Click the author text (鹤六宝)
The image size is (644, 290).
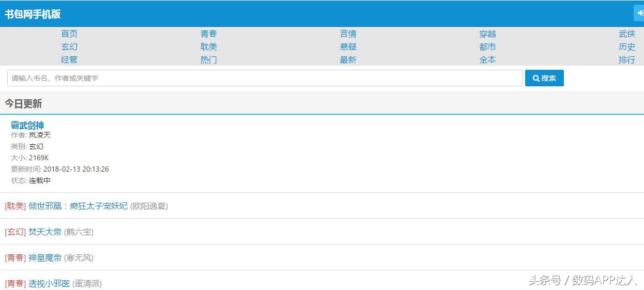[79, 232]
